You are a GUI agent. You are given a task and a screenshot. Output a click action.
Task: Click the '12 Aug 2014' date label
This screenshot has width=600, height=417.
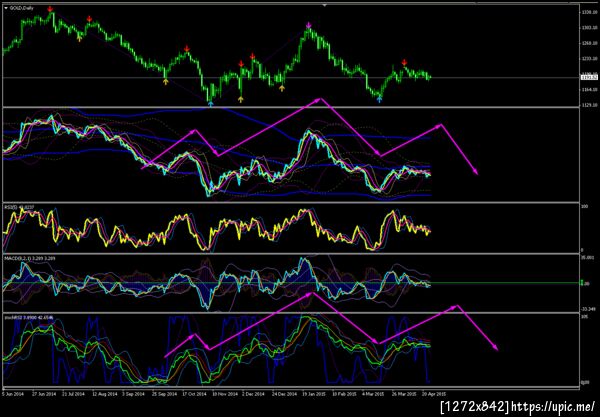[104, 394]
